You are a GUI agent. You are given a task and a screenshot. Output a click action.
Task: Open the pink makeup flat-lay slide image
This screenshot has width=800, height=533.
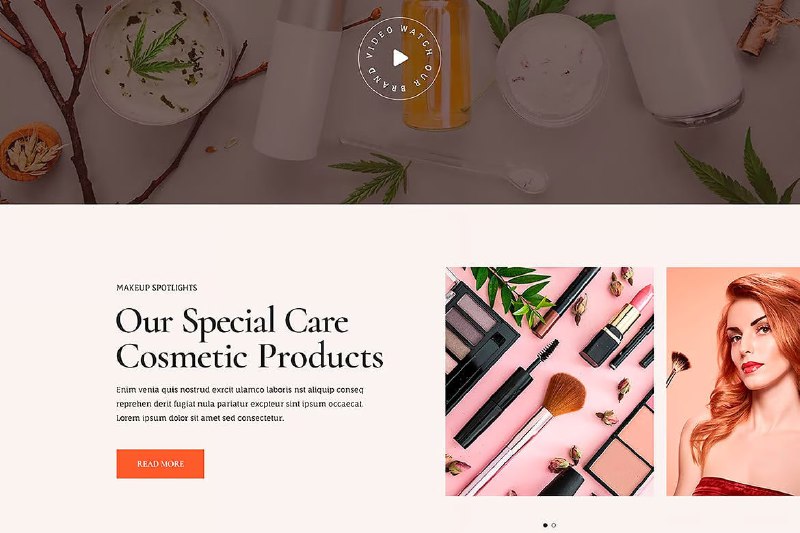click(x=549, y=381)
